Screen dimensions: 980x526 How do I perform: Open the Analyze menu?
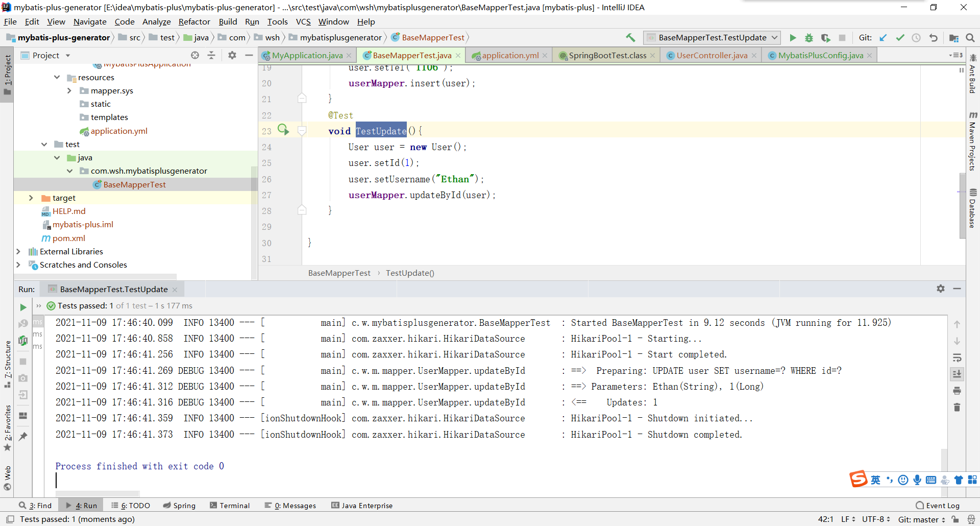156,21
